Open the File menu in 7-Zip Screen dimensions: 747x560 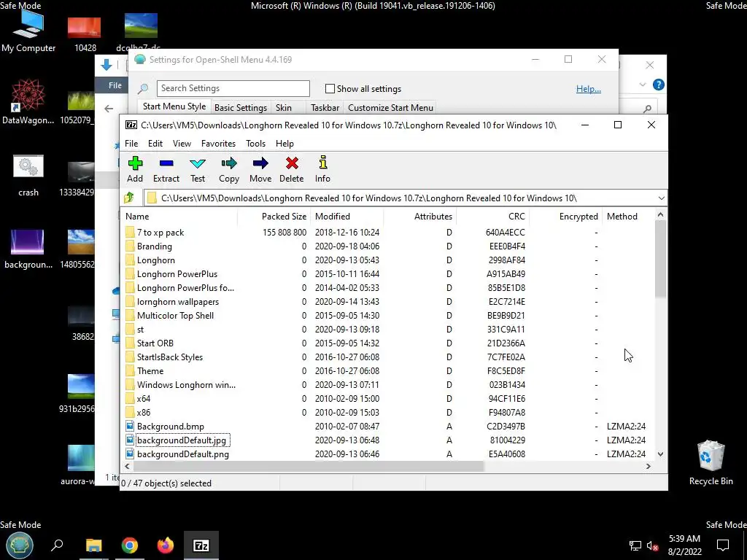131,144
